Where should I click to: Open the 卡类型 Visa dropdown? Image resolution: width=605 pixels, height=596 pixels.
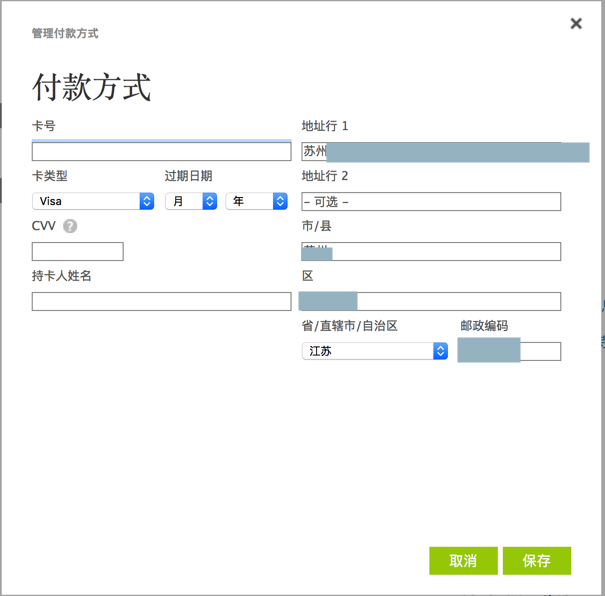coord(93,201)
